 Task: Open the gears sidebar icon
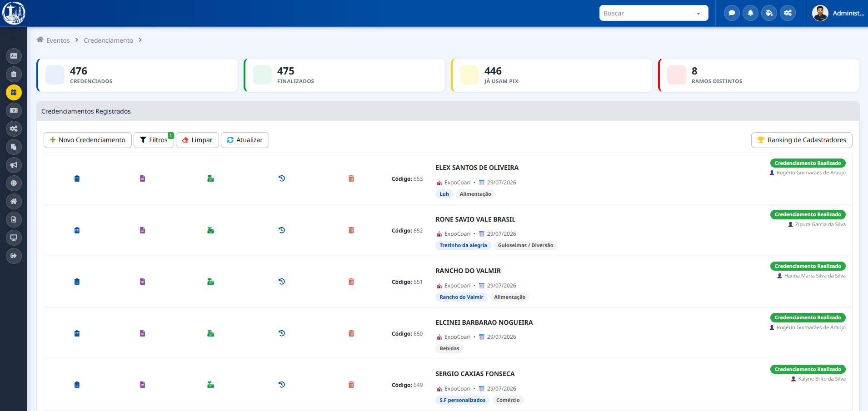(14, 129)
